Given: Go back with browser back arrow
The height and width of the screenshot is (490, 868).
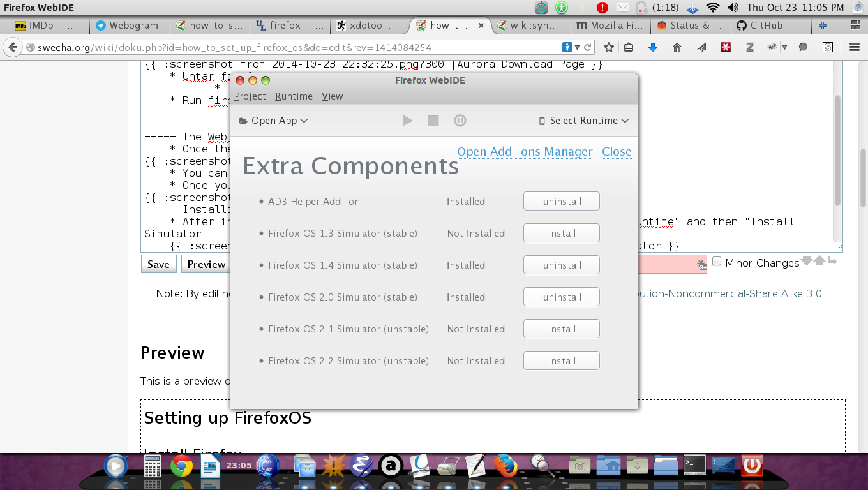Looking at the screenshot, I should tap(12, 47).
